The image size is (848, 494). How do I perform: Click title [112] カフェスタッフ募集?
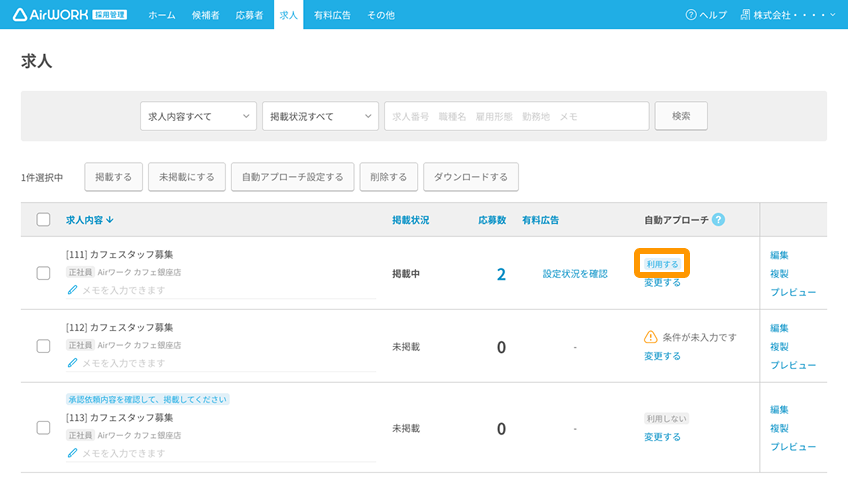click(120, 327)
